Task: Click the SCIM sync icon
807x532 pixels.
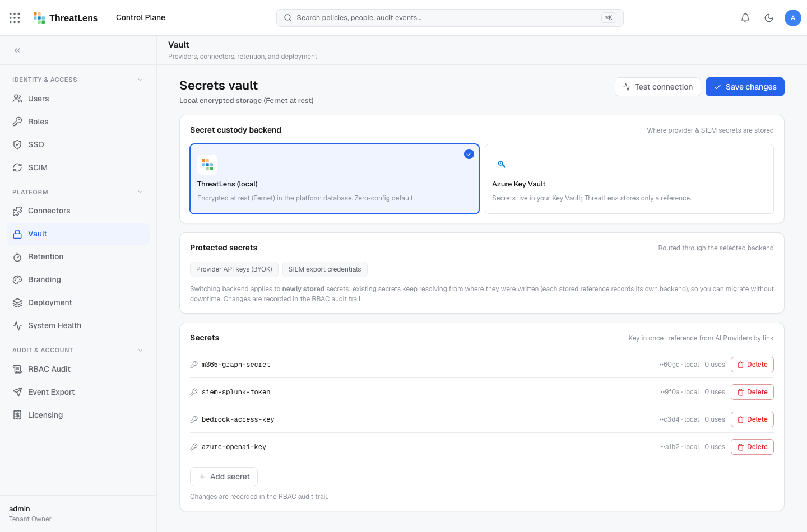Action: 17,167
